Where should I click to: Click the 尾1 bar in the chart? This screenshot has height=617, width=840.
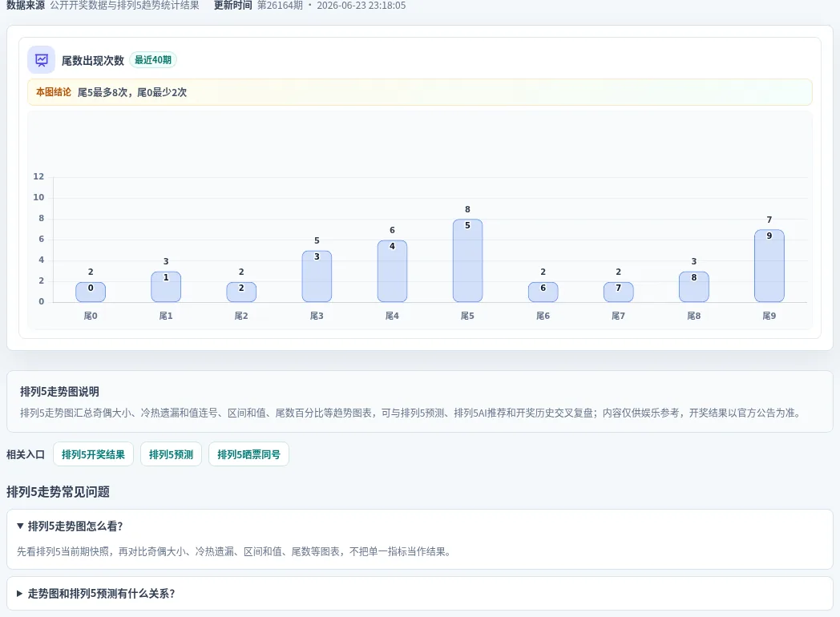(x=166, y=287)
